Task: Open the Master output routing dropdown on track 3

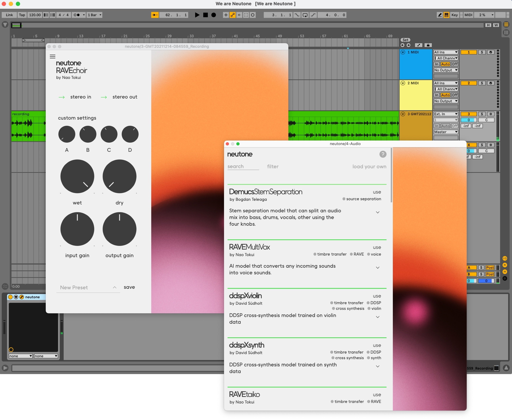Action: 446,132
